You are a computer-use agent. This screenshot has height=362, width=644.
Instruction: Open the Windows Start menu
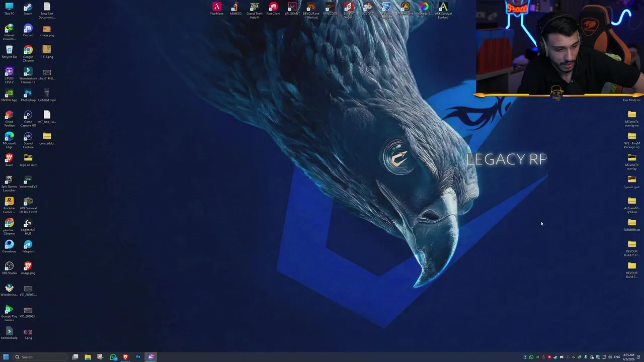tap(6, 357)
